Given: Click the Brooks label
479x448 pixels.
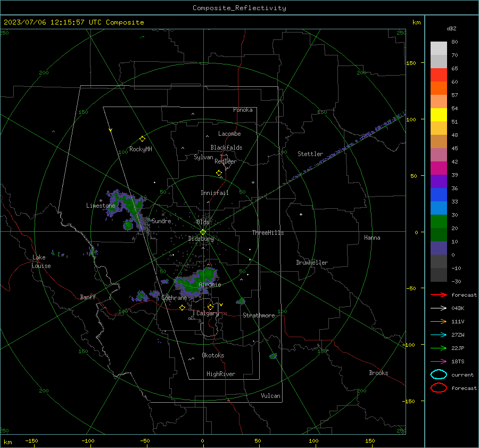Looking at the screenshot, I should coord(378,373).
